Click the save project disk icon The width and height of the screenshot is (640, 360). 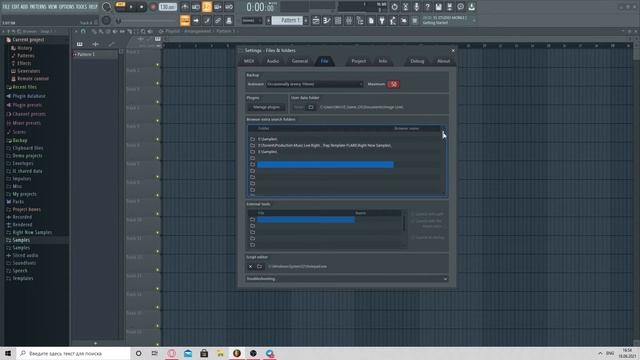(x=438, y=7)
